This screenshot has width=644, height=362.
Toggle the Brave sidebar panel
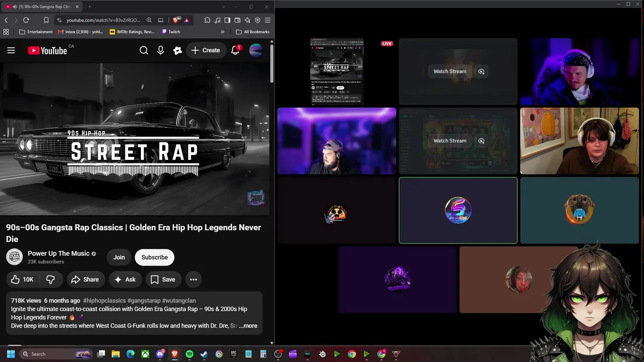227,20
